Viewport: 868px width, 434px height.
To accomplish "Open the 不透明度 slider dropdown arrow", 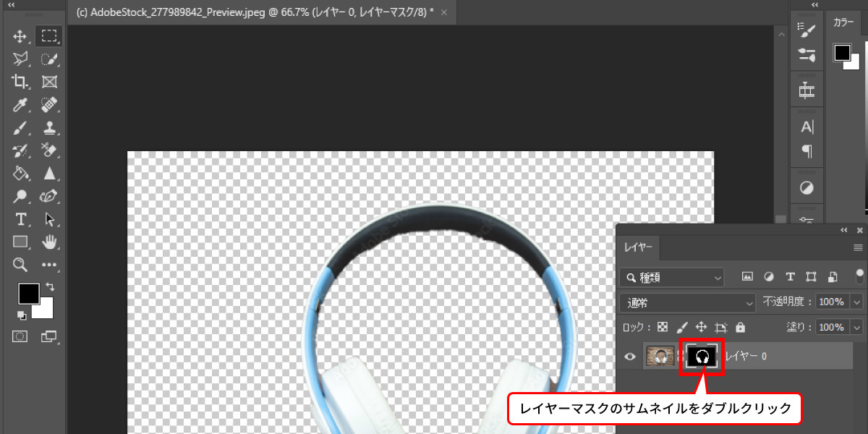I will coord(857,302).
